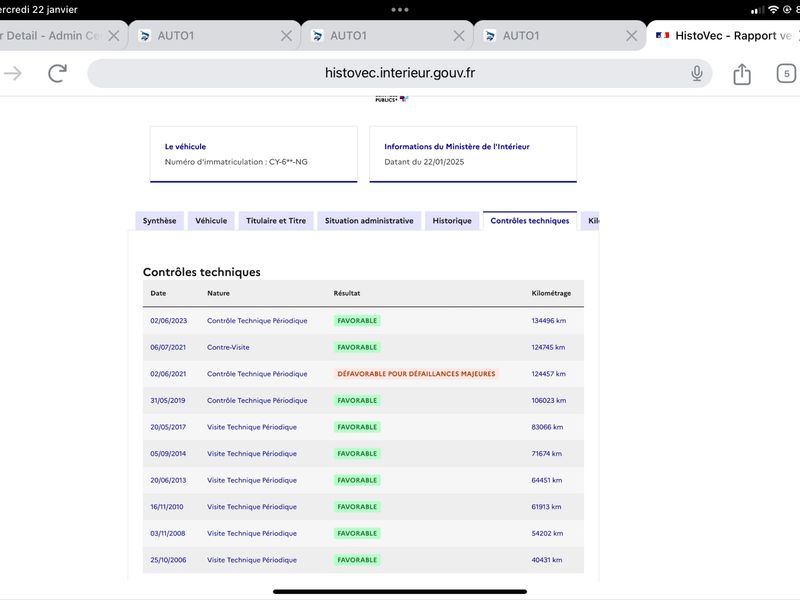Click the 64451 km mileage value
Screen dimensions: 800x600
pos(546,480)
